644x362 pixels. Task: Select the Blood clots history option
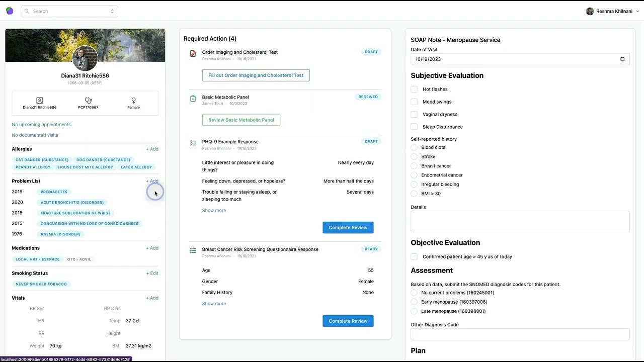click(414, 147)
